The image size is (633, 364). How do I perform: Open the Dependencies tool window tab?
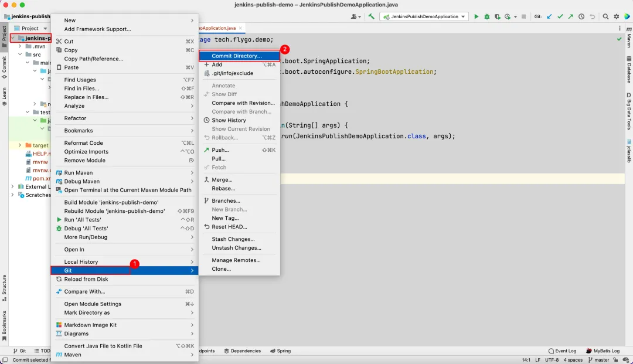(x=242, y=351)
